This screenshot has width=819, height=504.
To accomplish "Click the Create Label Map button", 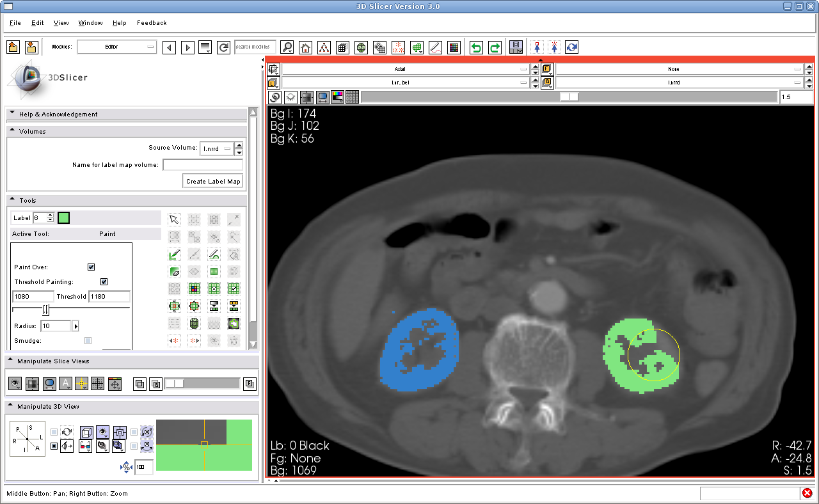I will [x=213, y=181].
